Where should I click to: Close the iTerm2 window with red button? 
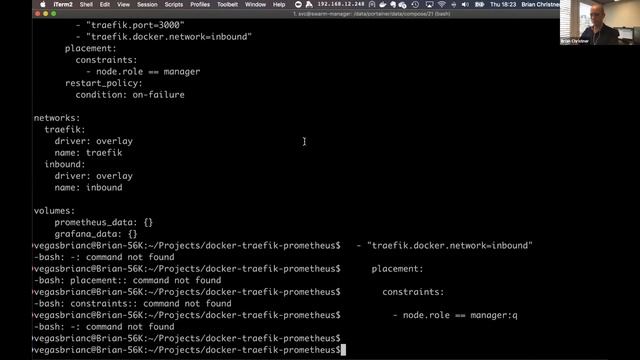click(x=38, y=14)
